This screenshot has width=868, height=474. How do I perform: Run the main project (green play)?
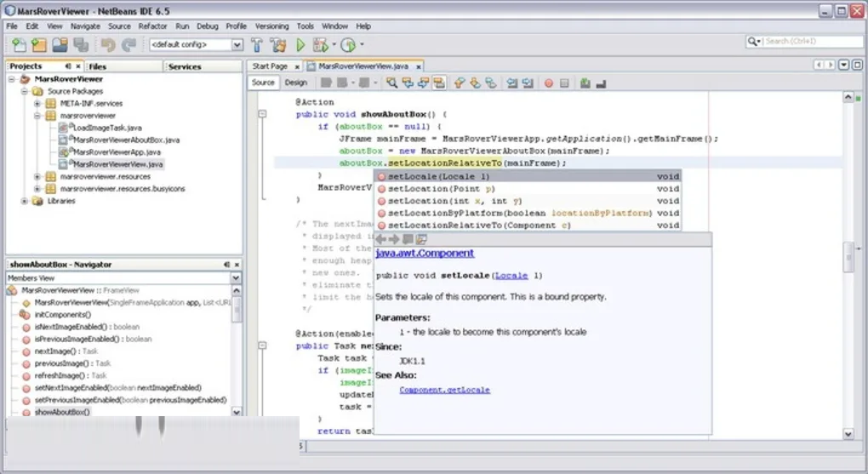click(x=300, y=45)
